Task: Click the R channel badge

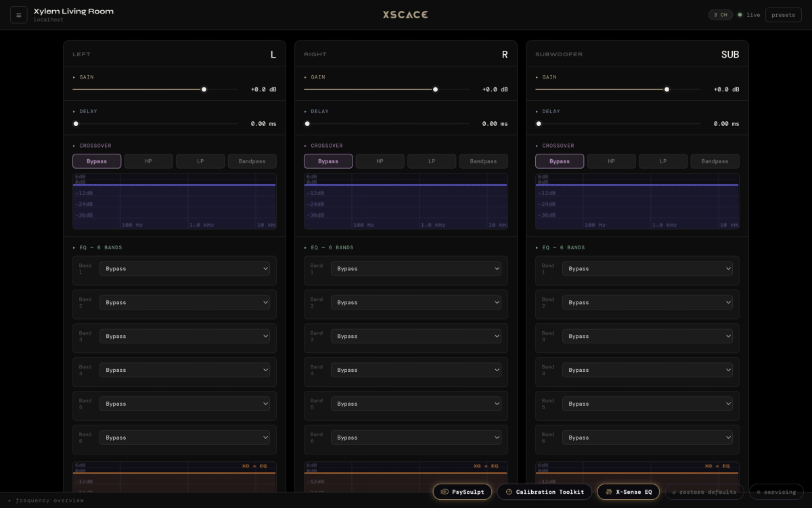Action: pos(505,54)
